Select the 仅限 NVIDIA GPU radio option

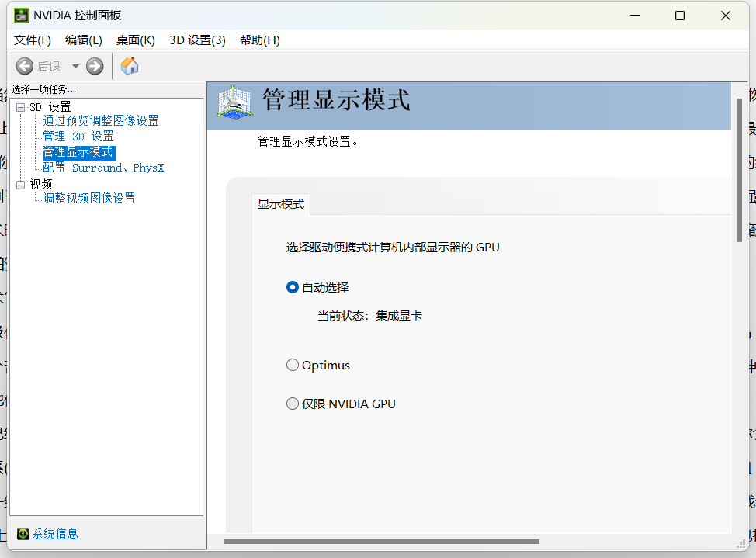point(292,404)
